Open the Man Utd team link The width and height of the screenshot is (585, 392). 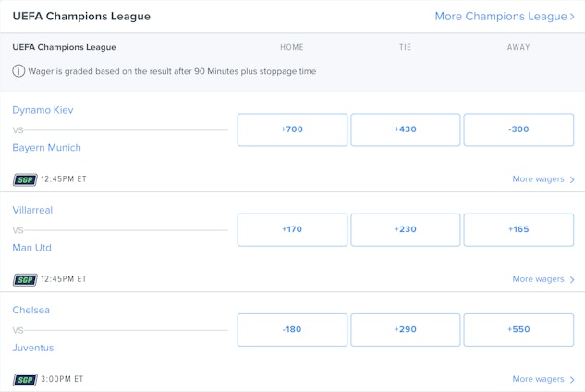[32, 248]
